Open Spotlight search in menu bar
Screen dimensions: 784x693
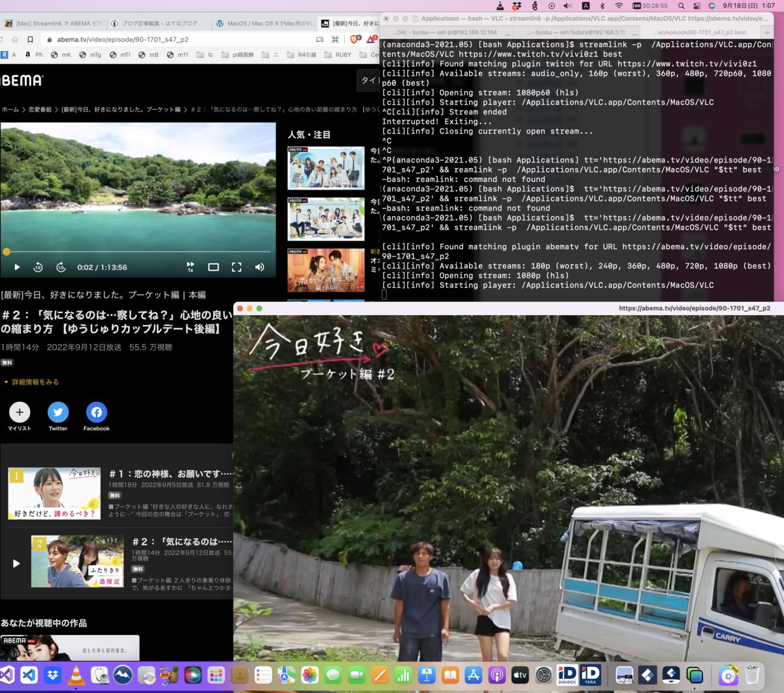[x=681, y=5]
